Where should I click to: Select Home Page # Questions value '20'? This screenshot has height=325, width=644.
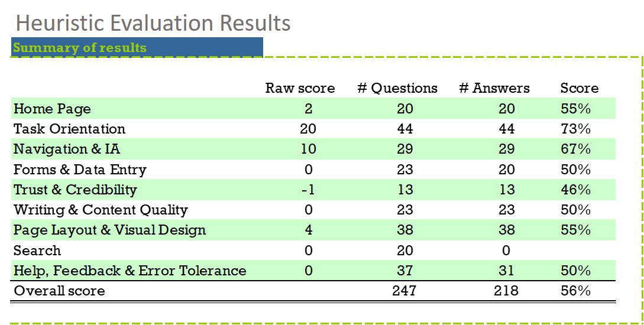coord(404,109)
